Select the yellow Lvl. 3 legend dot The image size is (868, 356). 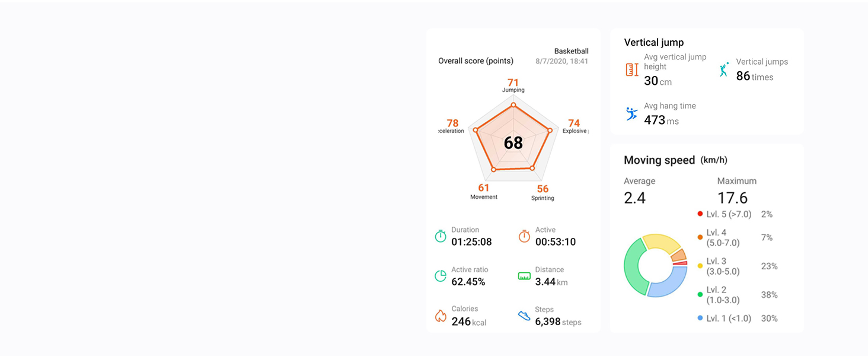pos(700,266)
